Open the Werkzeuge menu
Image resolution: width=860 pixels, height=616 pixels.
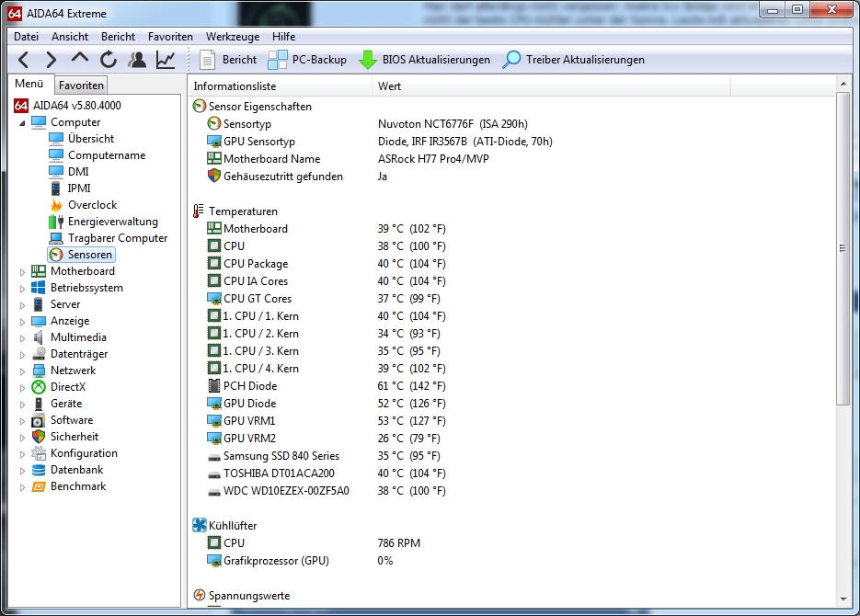click(233, 37)
